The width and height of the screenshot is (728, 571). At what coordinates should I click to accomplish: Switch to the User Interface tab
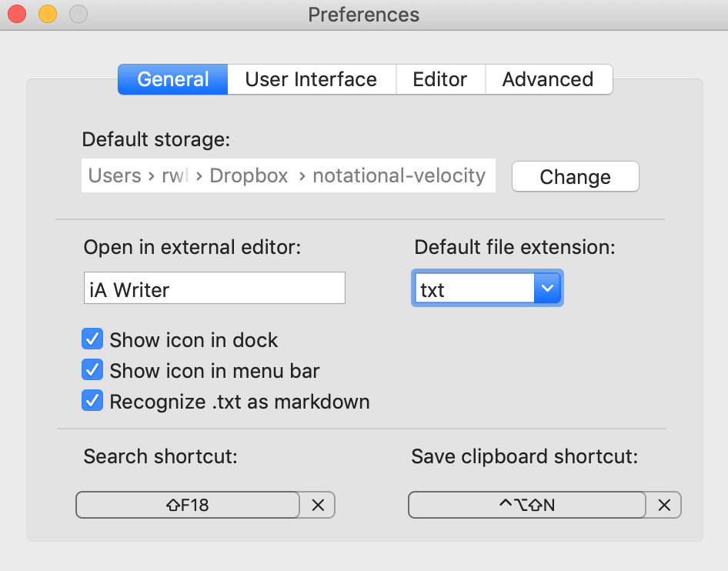click(310, 78)
